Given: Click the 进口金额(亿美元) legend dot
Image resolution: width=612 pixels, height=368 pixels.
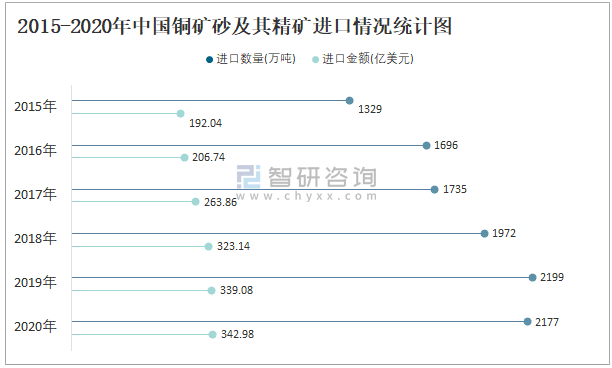Looking at the screenshot, I should coord(315,60).
